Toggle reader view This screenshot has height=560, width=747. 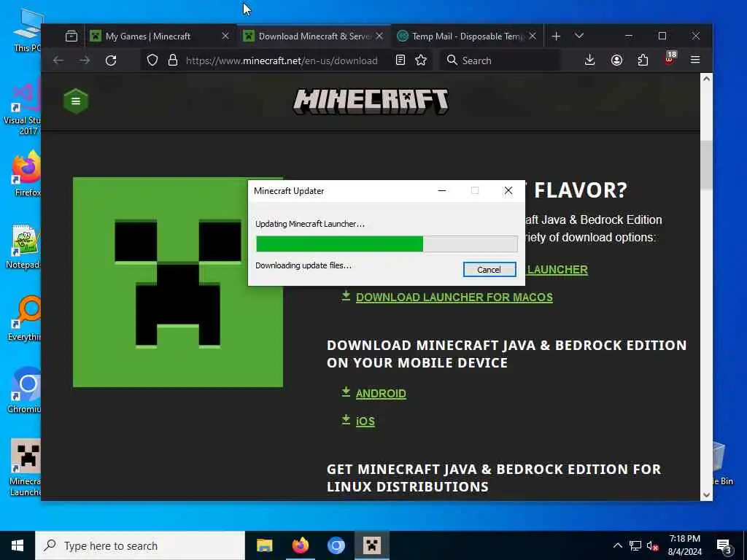click(400, 61)
